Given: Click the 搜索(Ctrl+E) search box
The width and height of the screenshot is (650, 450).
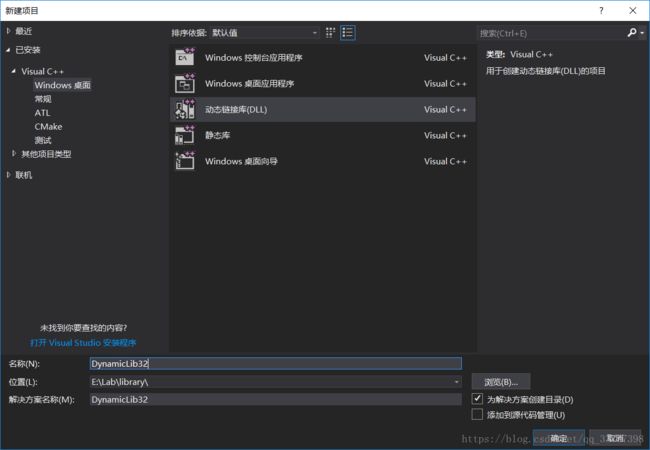Looking at the screenshot, I should click(551, 33).
